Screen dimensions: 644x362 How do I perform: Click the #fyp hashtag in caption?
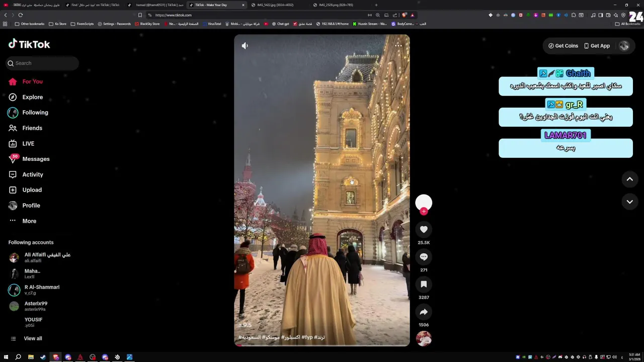[307, 337]
